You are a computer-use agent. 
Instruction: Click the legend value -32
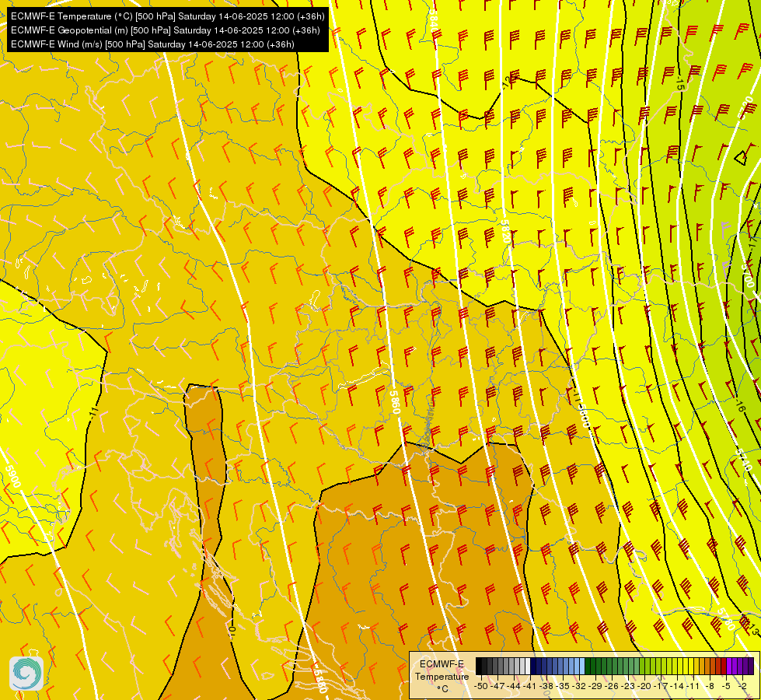pos(578,686)
